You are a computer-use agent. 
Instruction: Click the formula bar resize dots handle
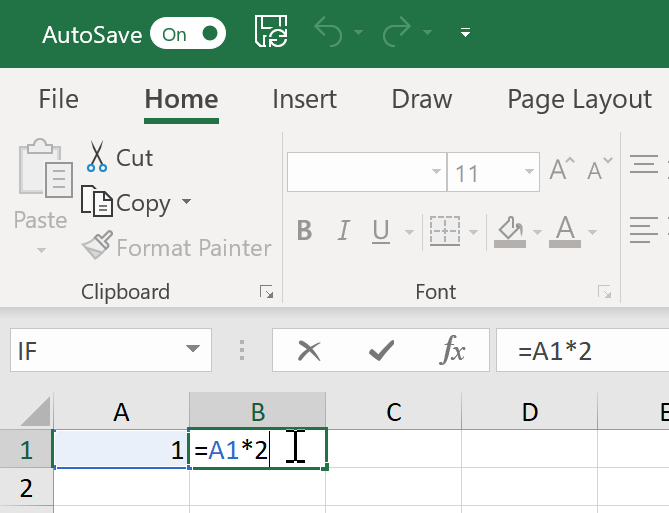click(242, 350)
